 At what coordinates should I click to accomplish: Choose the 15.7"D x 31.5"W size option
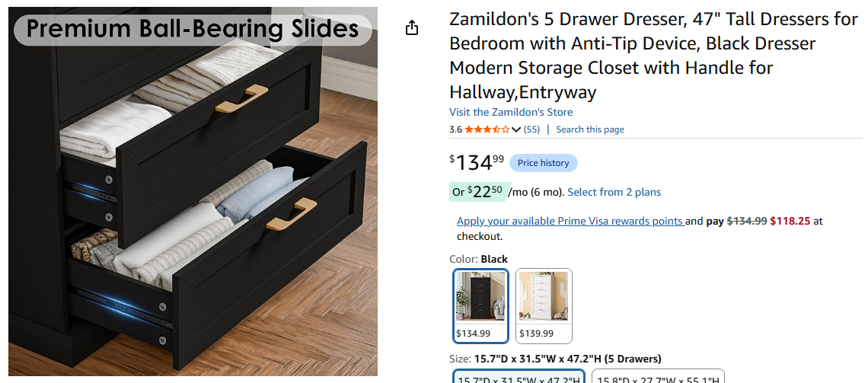point(519,377)
